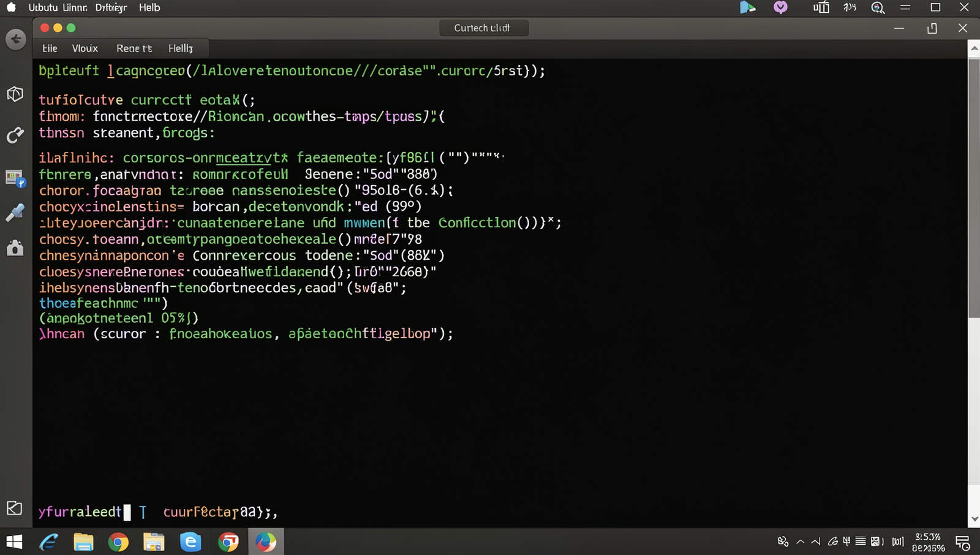Click the vertical scrollbar thumb
The width and height of the screenshot is (980, 555).
974,188
